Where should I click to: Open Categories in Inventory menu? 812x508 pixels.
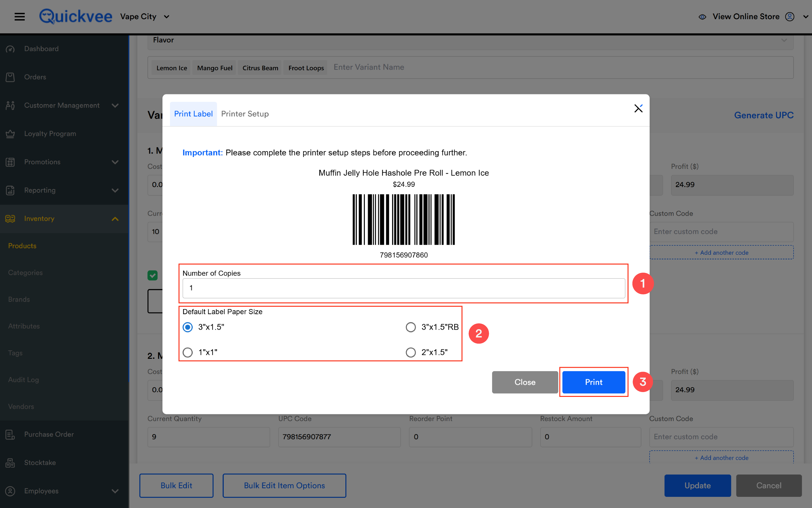[x=25, y=272]
